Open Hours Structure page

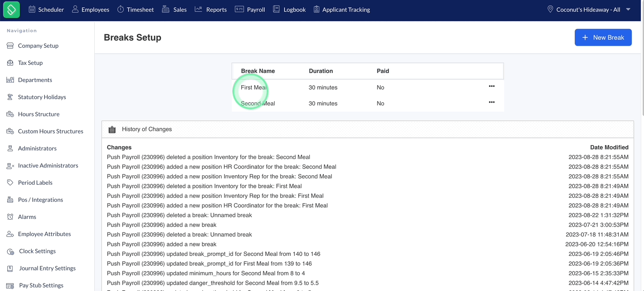pyautogui.click(x=39, y=114)
